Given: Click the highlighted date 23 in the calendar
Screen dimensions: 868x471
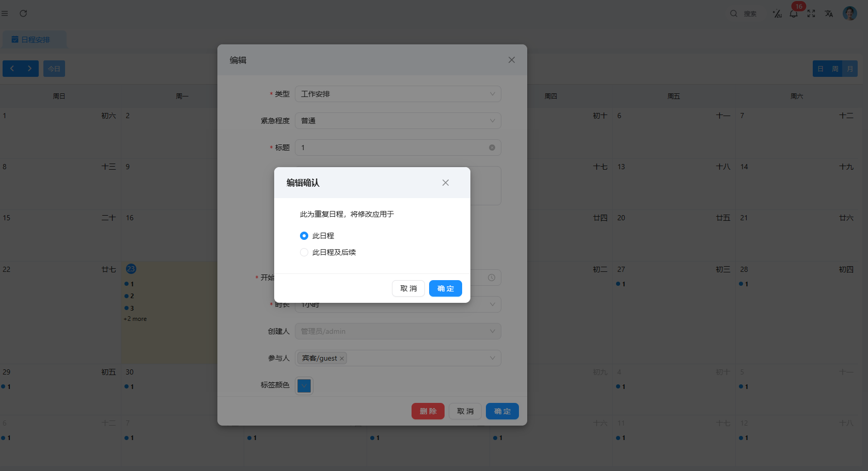Looking at the screenshot, I should pyautogui.click(x=131, y=269).
